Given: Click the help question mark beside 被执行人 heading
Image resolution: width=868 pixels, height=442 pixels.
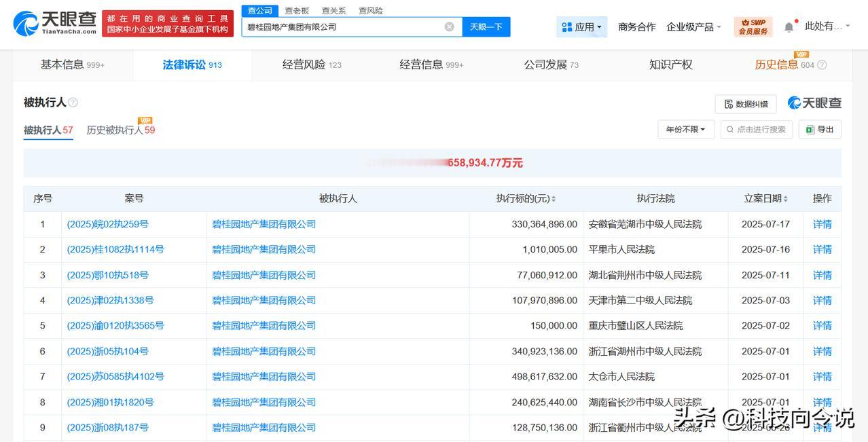Looking at the screenshot, I should (73, 103).
